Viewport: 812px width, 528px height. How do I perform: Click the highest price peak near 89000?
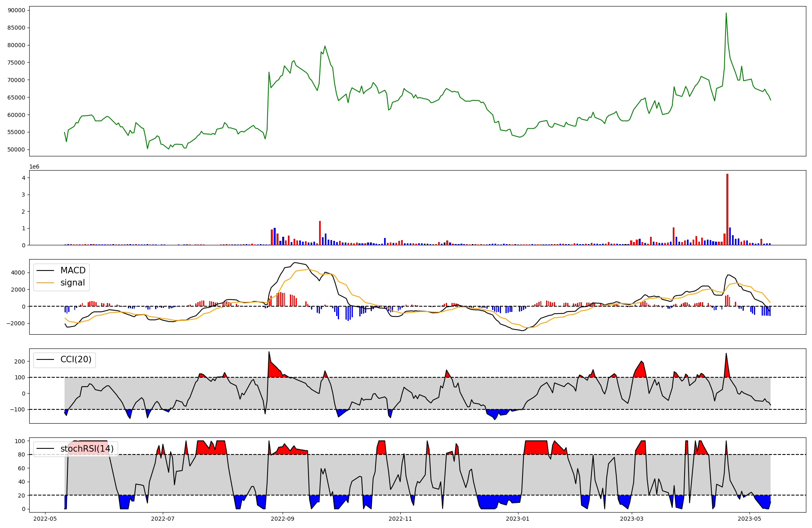726,13
